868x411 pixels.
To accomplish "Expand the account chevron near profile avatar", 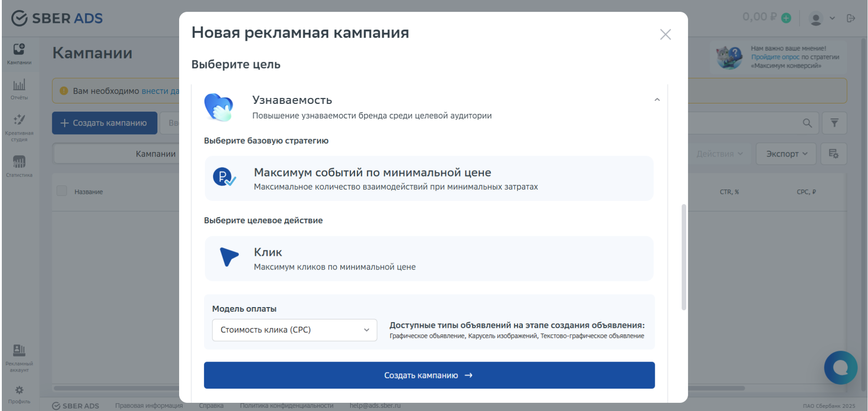I will click(x=832, y=18).
